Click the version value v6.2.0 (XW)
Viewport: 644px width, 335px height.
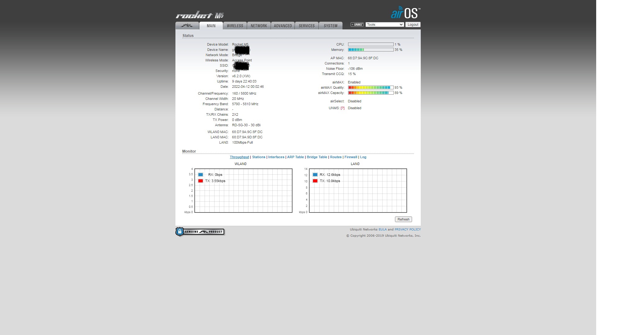click(x=241, y=76)
